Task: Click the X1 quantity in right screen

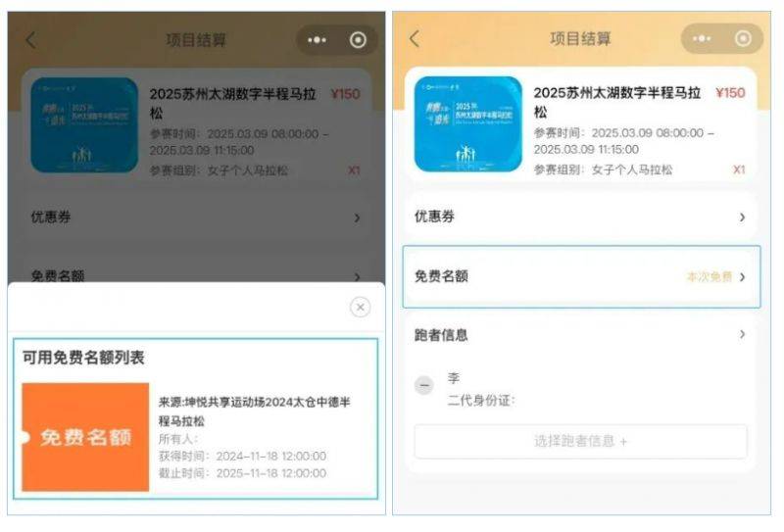Action: (739, 169)
